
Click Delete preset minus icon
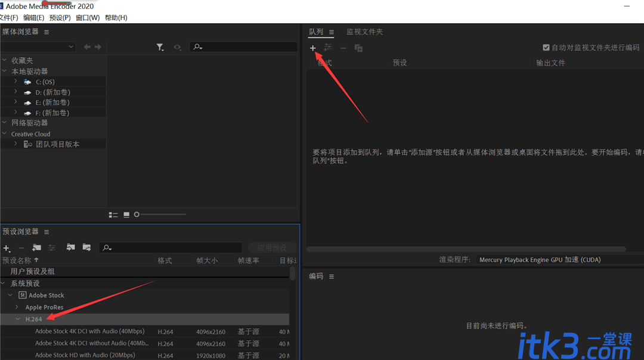21,248
